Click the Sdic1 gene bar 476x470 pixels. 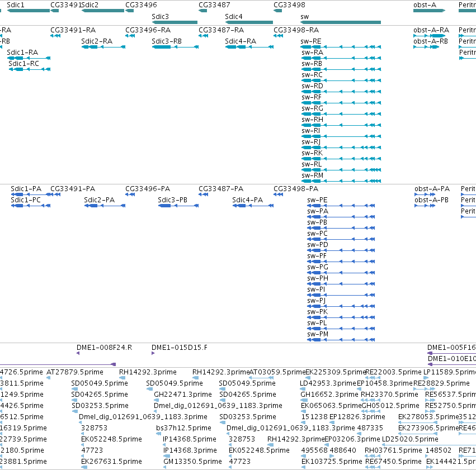(29, 11)
